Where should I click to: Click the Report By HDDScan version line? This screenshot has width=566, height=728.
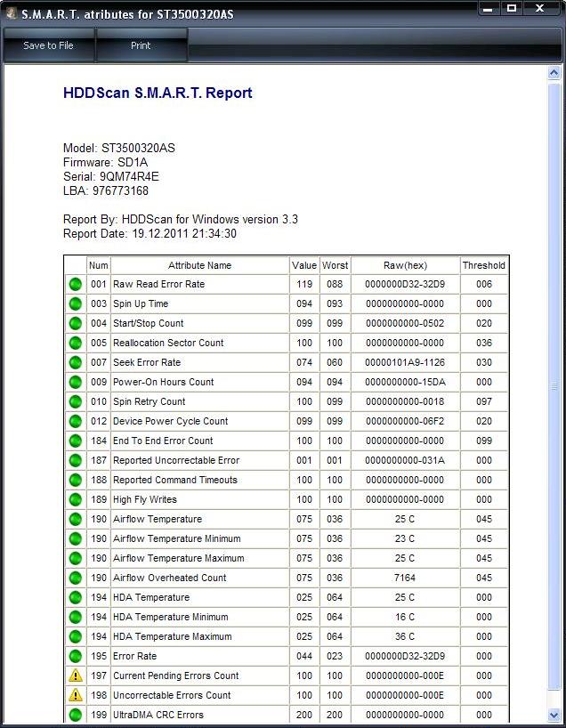pos(181,219)
